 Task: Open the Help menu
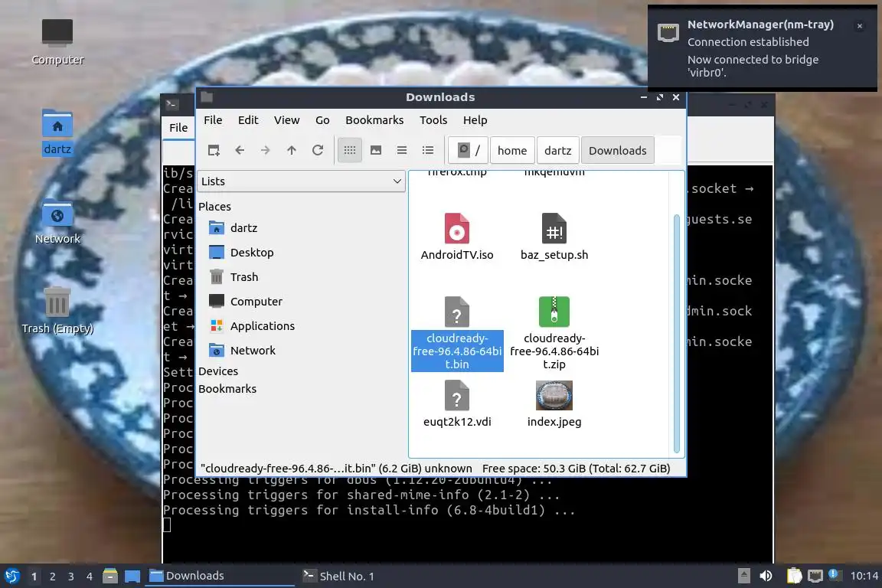click(475, 120)
